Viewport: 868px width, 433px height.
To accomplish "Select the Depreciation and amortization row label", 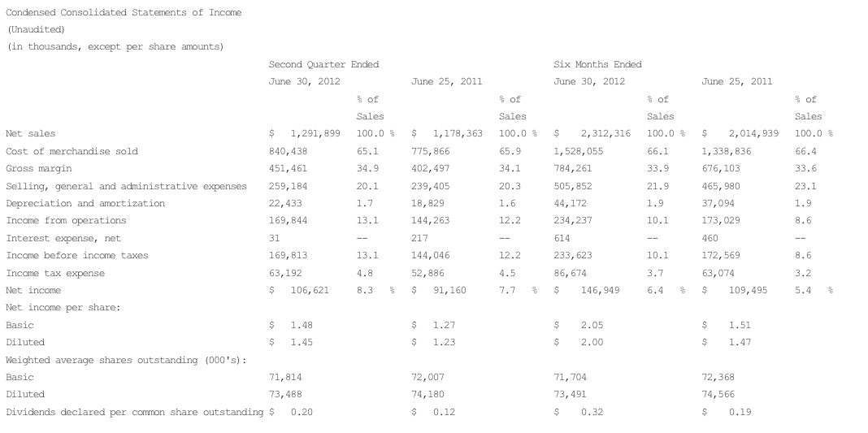I will pos(85,203).
